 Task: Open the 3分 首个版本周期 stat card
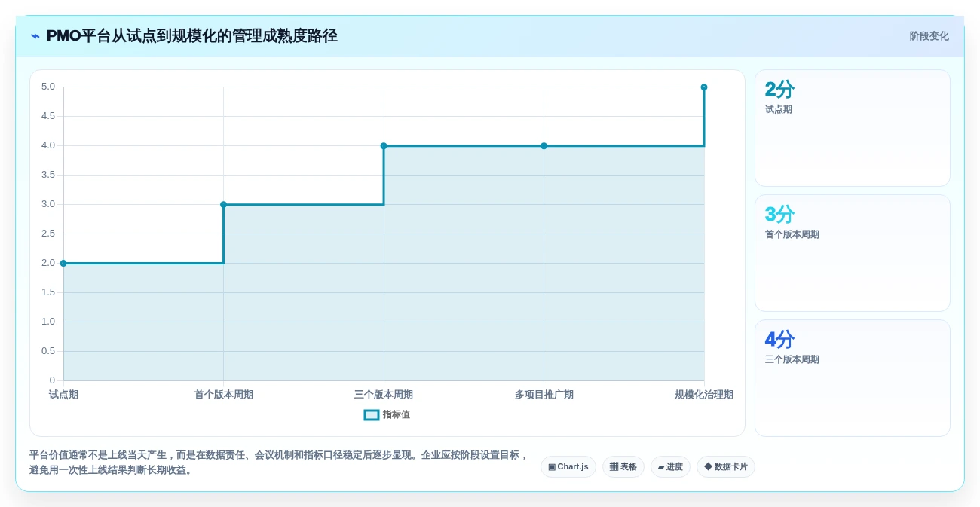[x=853, y=253]
